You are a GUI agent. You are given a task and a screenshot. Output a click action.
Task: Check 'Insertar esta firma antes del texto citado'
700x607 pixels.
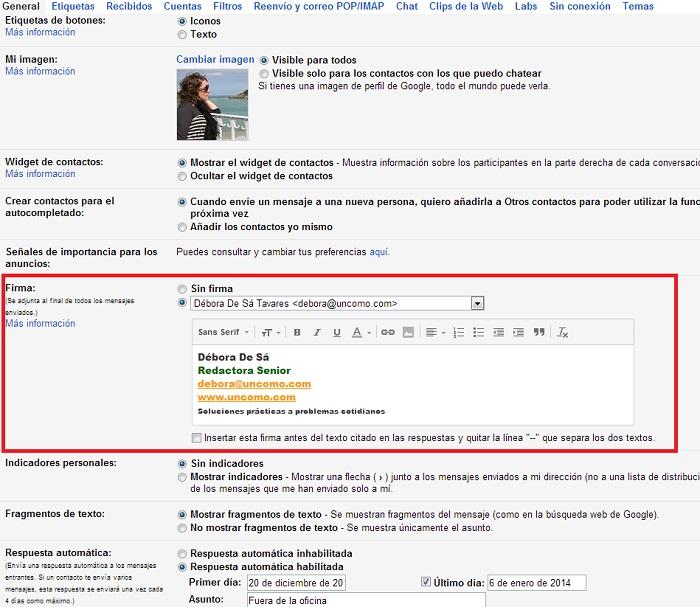pos(197,438)
